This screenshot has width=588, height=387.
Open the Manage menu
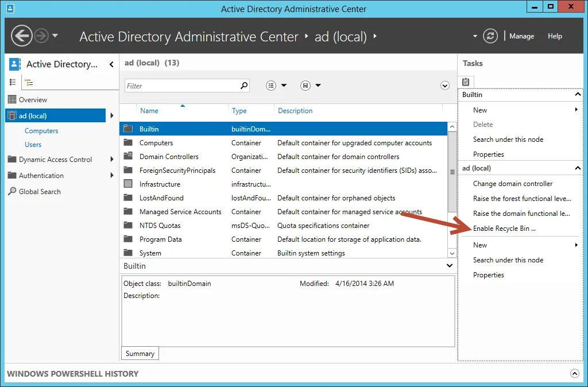point(521,36)
